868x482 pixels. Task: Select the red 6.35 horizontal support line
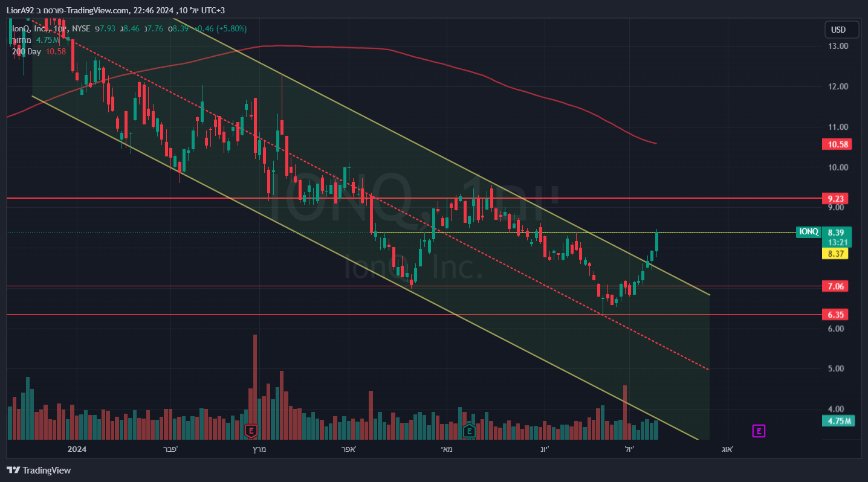(413, 315)
